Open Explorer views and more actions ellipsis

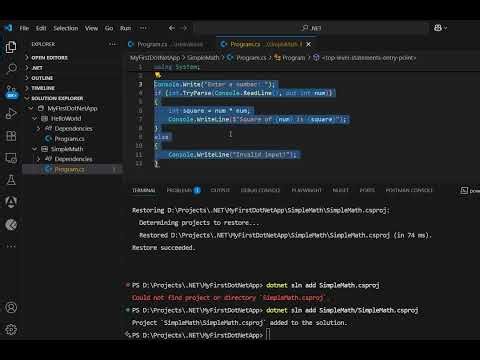[113, 44]
